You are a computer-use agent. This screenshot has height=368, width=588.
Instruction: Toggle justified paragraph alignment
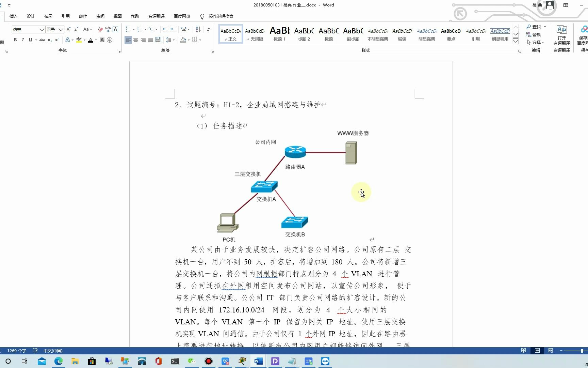tap(151, 40)
